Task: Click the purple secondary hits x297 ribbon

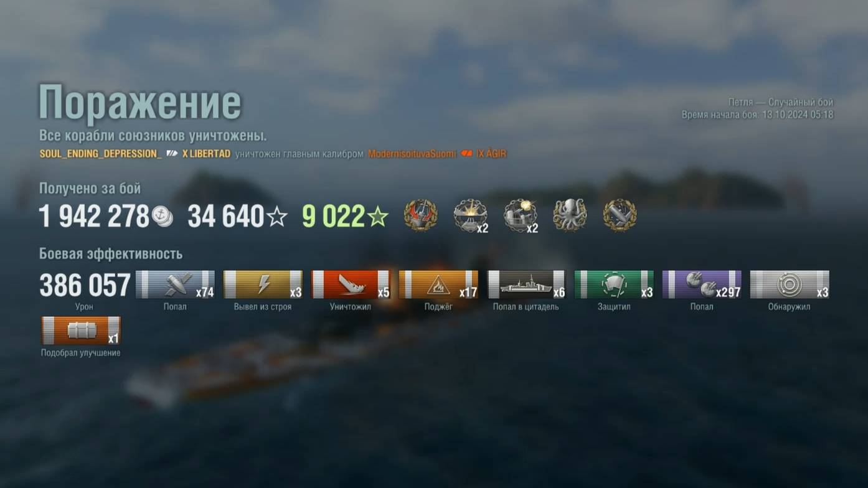Action: tap(702, 284)
